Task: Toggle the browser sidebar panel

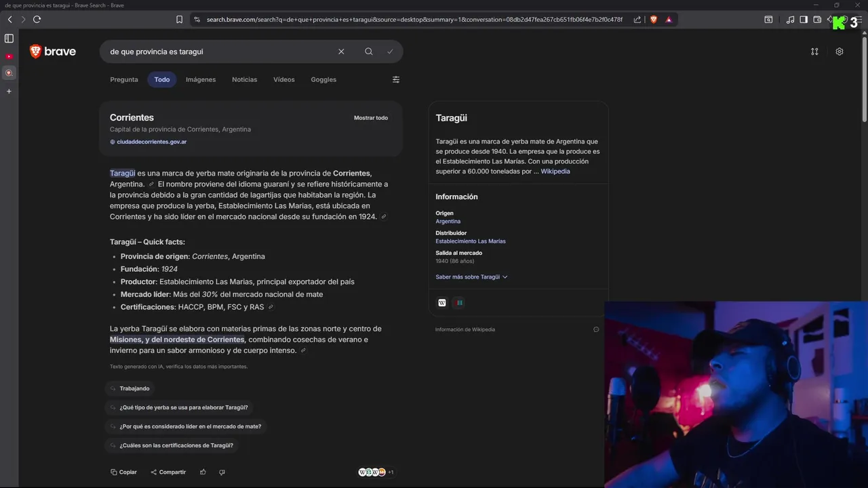Action: 804,20
